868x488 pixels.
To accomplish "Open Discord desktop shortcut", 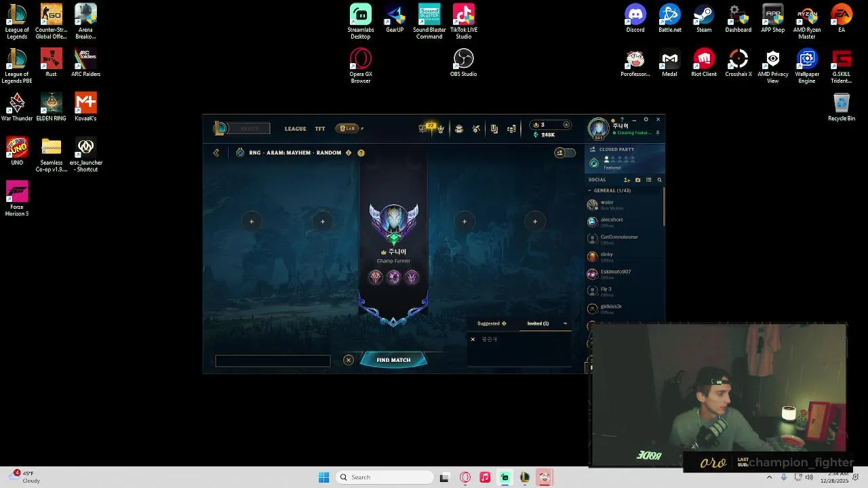I will coord(635,19).
